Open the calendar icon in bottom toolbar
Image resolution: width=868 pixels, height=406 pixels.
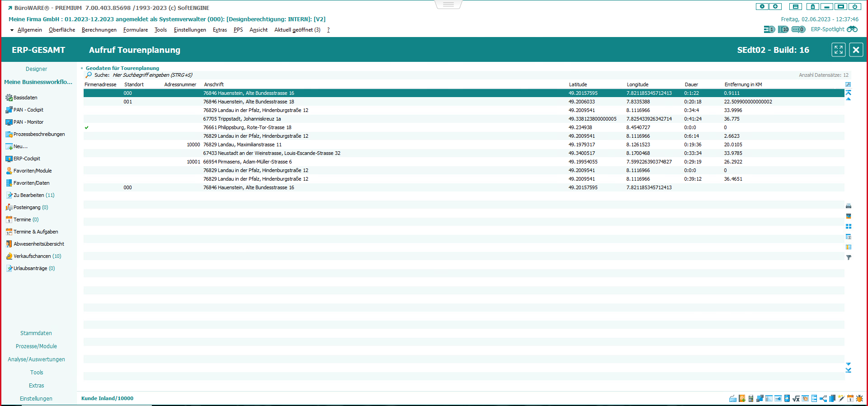[850, 398]
